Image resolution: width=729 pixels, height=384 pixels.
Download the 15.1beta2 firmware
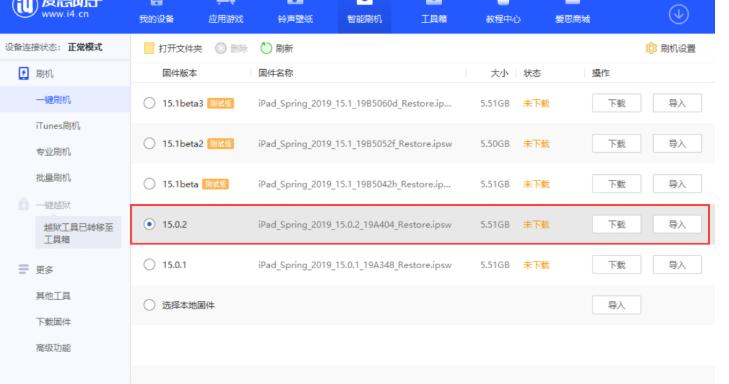(616, 144)
